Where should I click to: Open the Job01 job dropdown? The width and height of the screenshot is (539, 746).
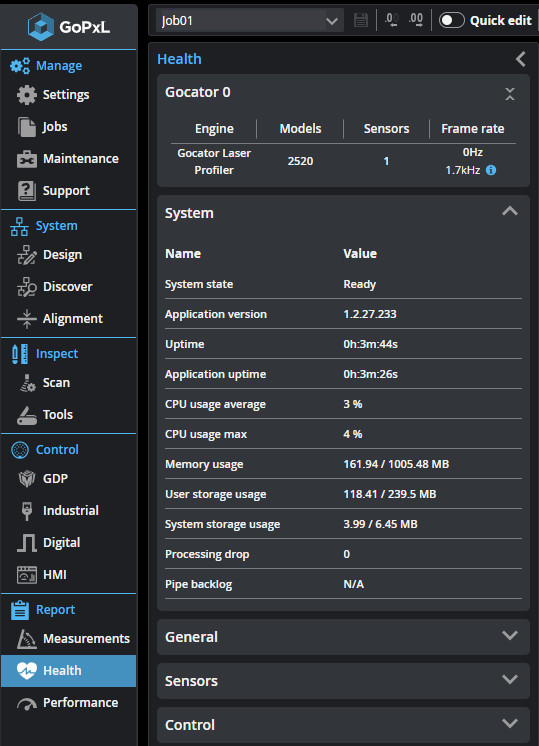point(250,21)
